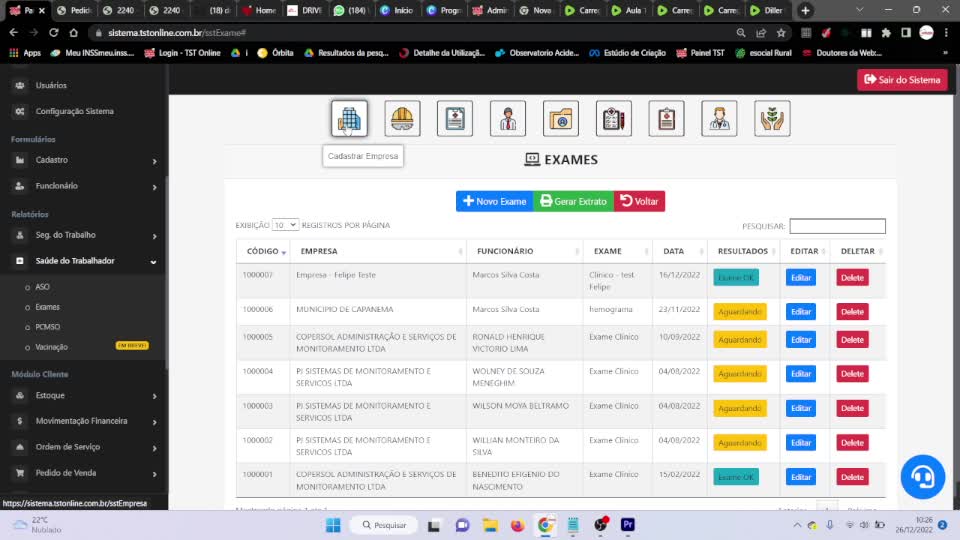Image resolution: width=960 pixels, height=540 pixels.
Task: Open the folder with badge icon
Action: [561, 118]
